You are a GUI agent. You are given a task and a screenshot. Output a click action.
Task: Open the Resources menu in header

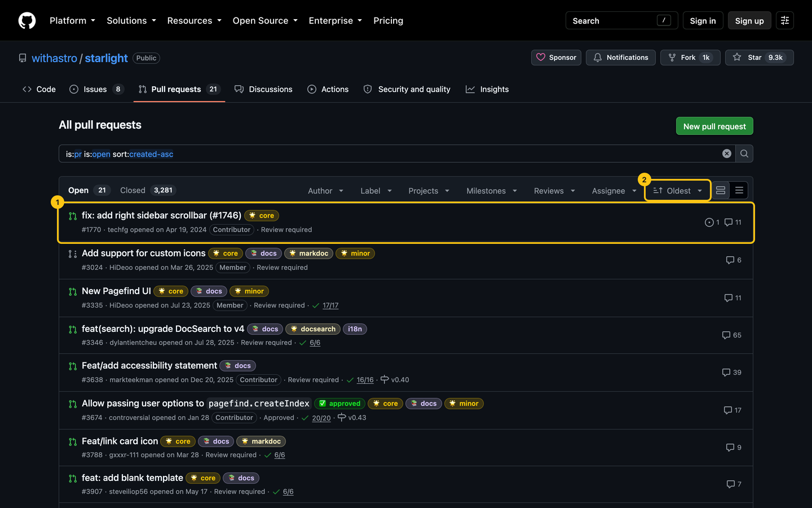(194, 21)
